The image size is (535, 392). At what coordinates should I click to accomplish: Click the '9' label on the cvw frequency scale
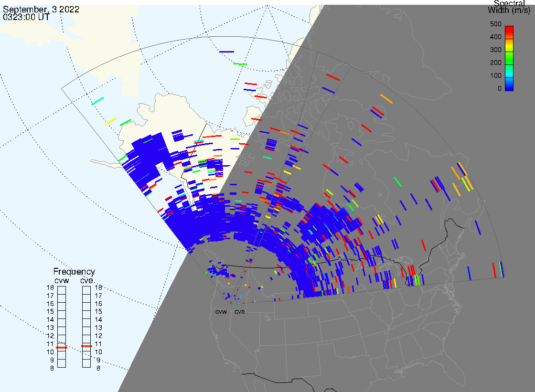click(x=52, y=360)
